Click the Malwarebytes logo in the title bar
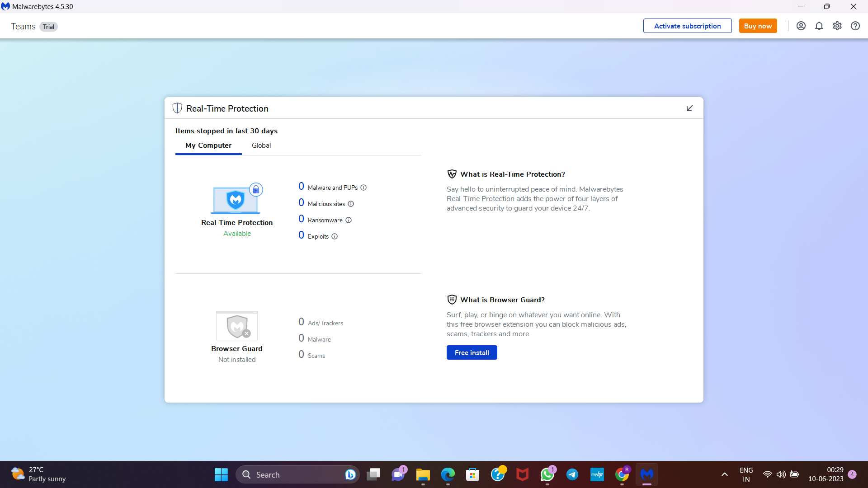868x488 pixels. click(x=5, y=6)
